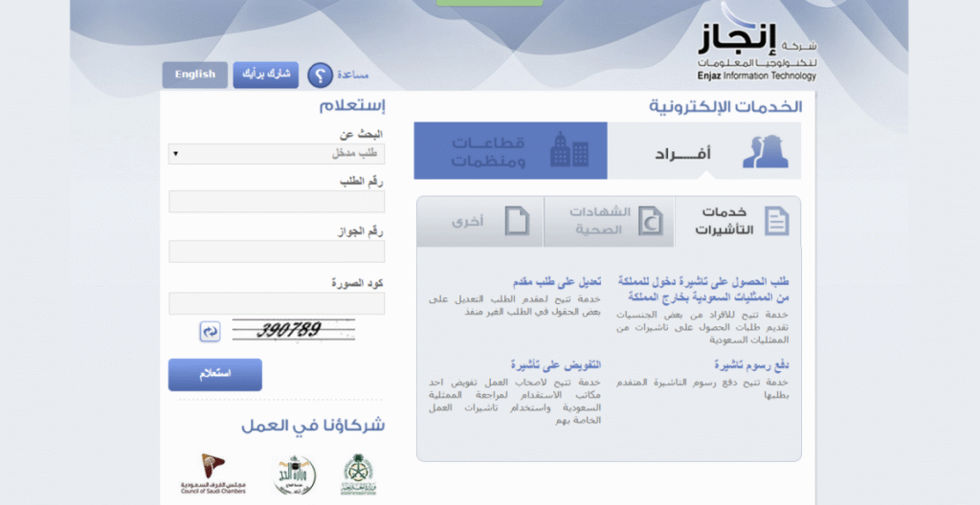980x505 pixels.
Task: Focus the كود الصورة input field
Action: 277,304
